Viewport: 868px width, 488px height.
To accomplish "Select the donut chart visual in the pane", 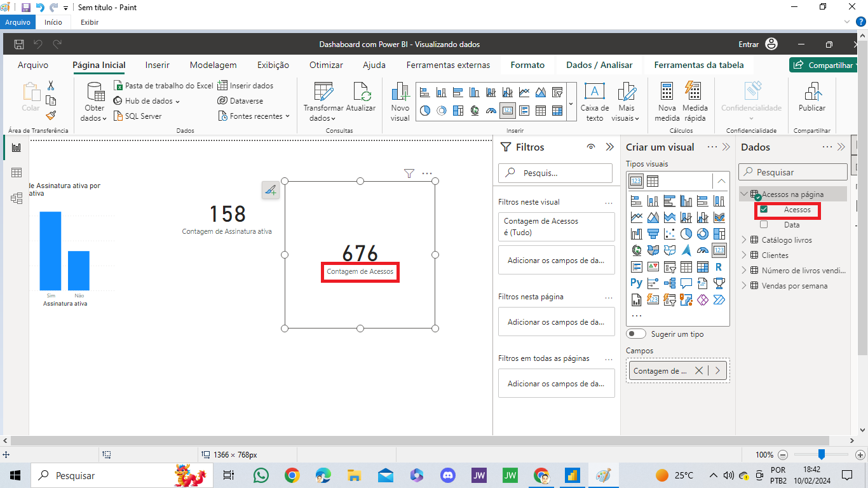I will pos(703,234).
